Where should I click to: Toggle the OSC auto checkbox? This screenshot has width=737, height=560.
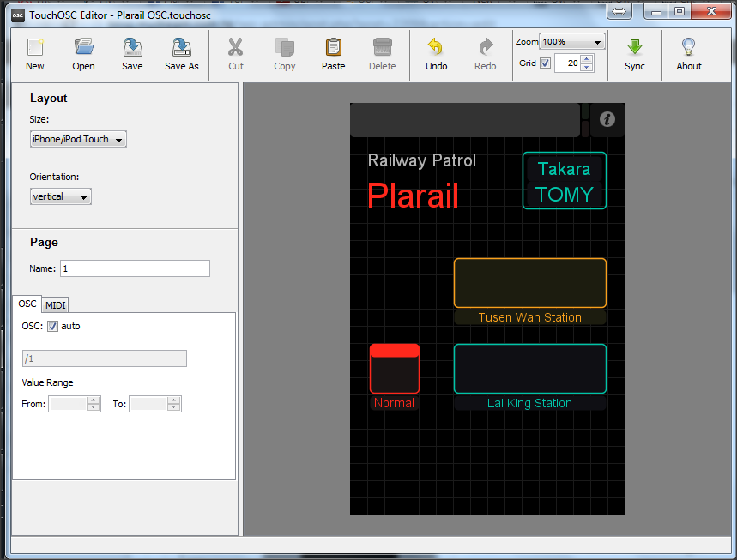(52, 326)
